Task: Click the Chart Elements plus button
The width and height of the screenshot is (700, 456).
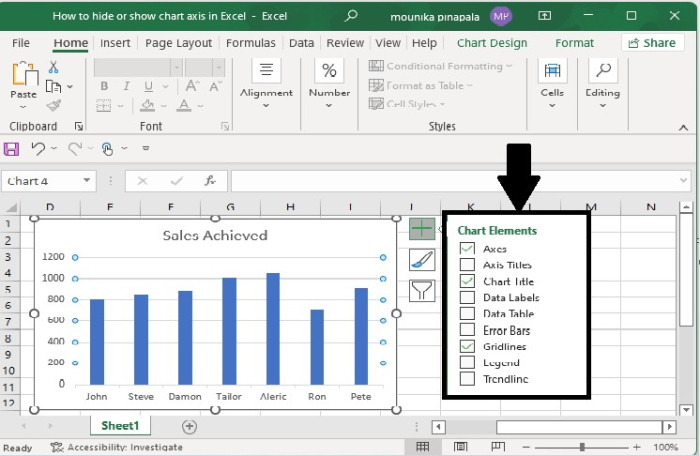Action: point(422,228)
